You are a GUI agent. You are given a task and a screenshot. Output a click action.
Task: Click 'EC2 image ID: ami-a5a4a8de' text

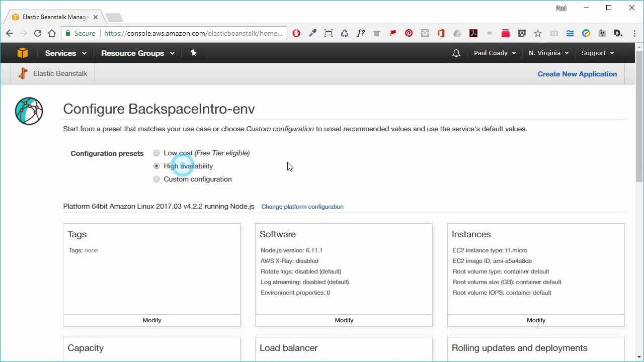492,261
